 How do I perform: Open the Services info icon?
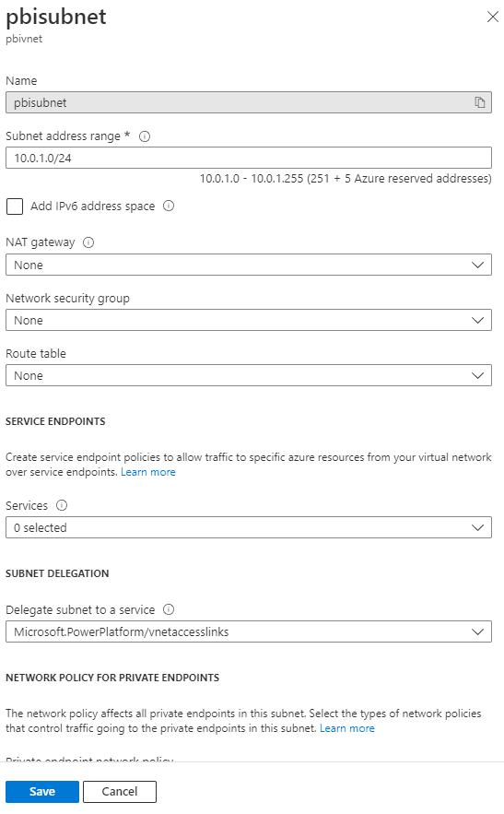(62, 505)
